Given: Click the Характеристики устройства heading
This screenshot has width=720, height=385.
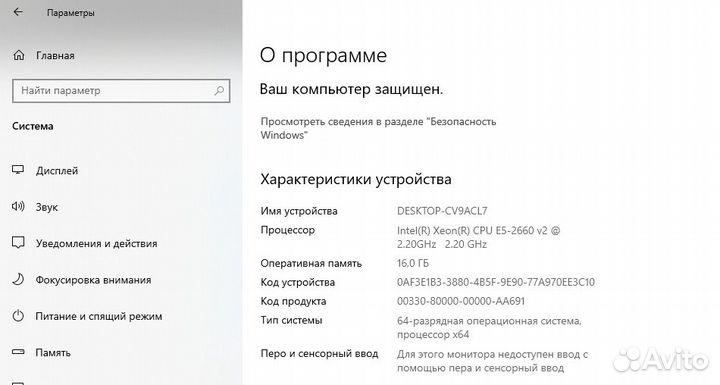Looking at the screenshot, I should 356,179.
